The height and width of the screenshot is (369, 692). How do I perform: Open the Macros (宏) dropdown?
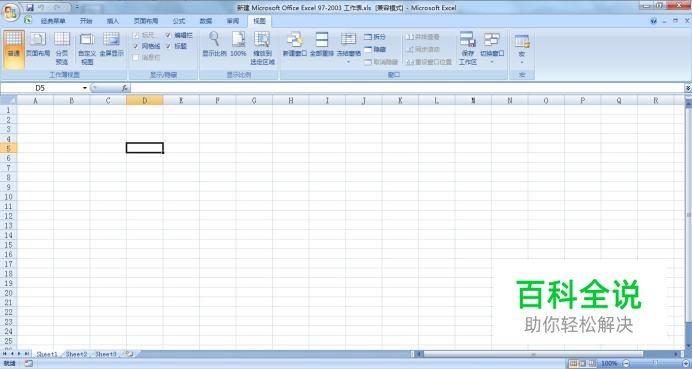[x=522, y=48]
